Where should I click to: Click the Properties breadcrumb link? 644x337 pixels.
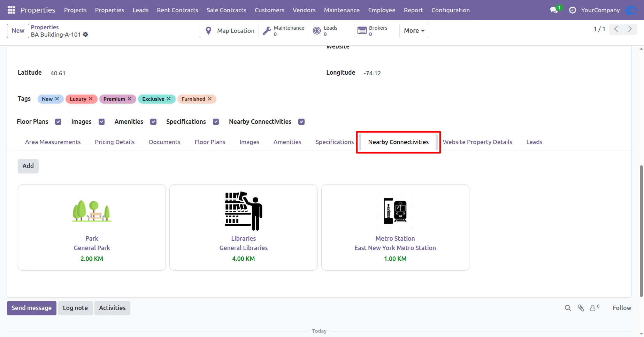(45, 27)
